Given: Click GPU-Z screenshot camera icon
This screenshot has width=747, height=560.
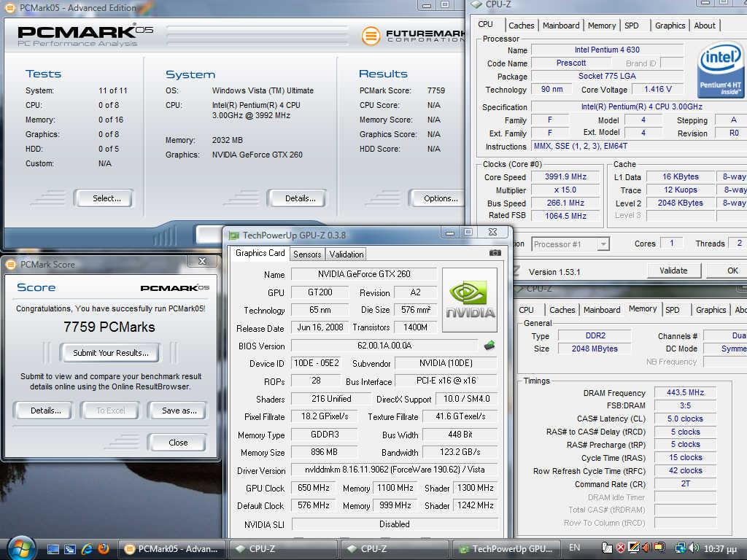Looking at the screenshot, I should [495, 253].
